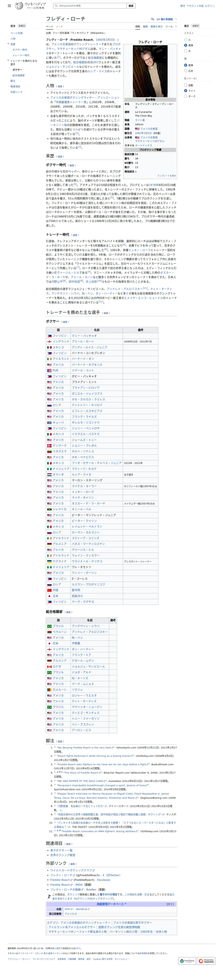
Task: Click the US flag in infobox 国籍 row
Action: (137, 129)
